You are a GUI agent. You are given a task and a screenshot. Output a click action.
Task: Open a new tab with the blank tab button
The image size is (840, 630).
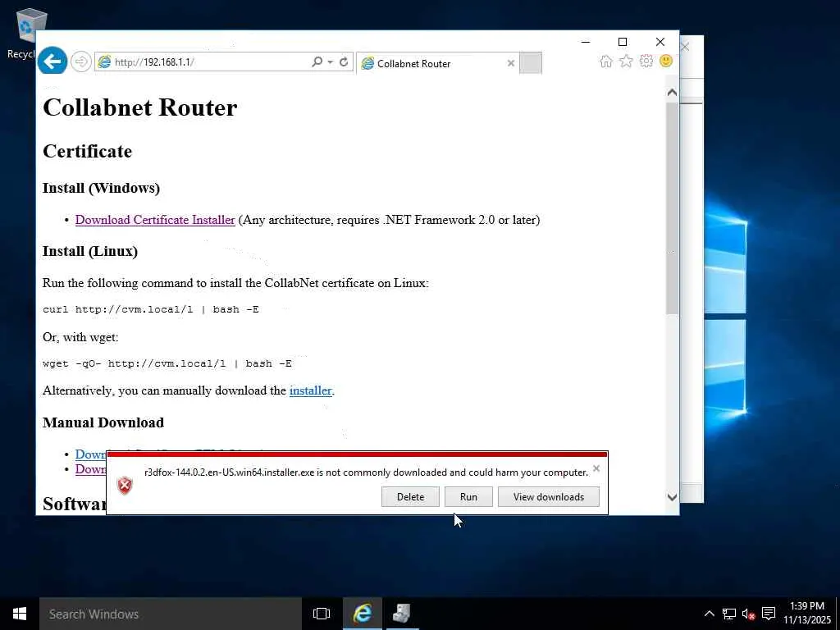click(531, 63)
